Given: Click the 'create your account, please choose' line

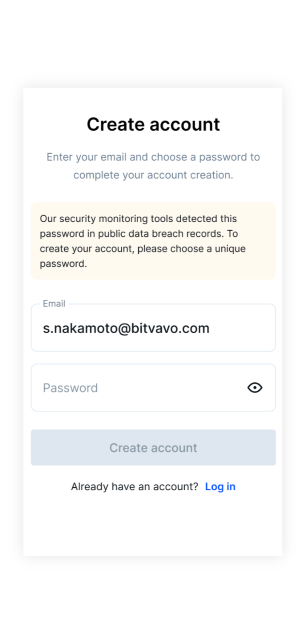Looking at the screenshot, I should click(x=143, y=249).
